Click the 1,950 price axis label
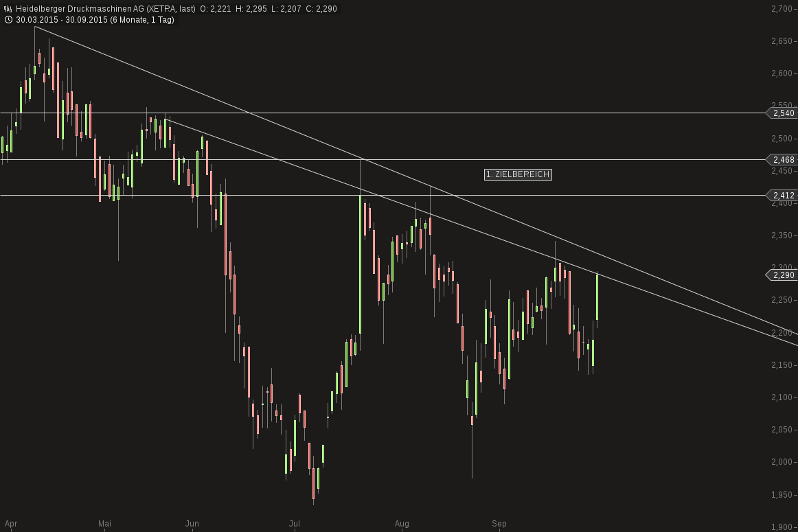Viewport: 798px width, 532px height. [x=782, y=495]
